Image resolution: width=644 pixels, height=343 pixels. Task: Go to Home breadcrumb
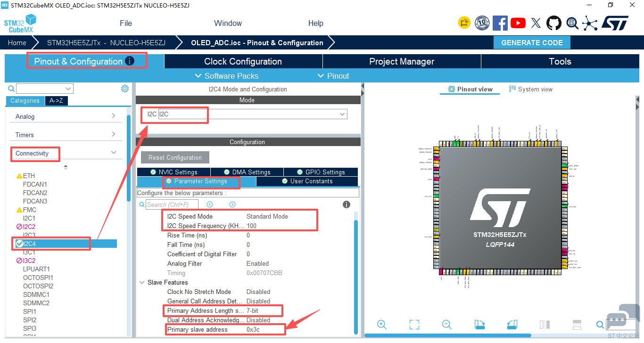(x=17, y=42)
